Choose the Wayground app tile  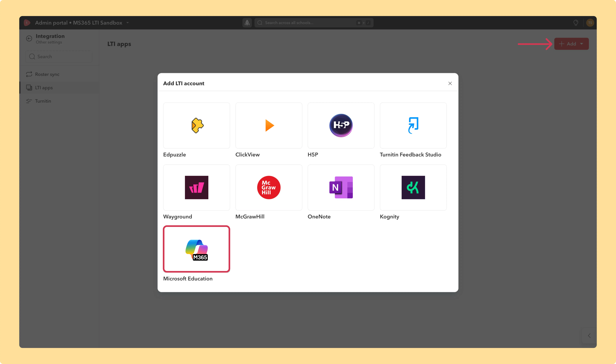(x=197, y=187)
